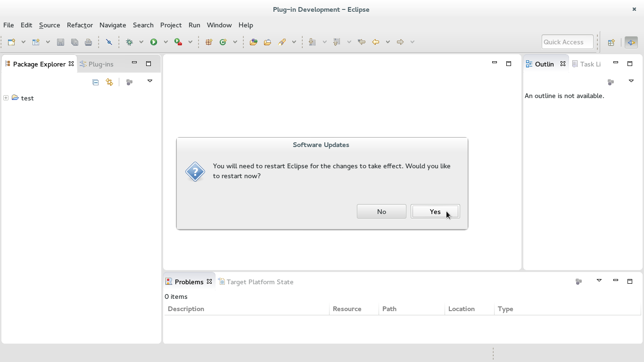The image size is (644, 362).
Task: Click the Search flashlight icon
Action: [x=282, y=42]
